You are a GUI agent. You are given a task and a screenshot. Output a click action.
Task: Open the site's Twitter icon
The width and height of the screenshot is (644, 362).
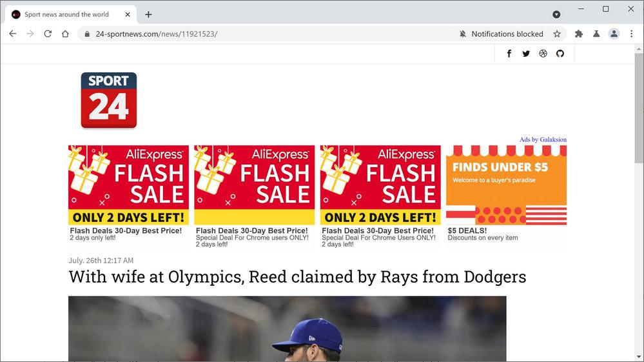526,54
